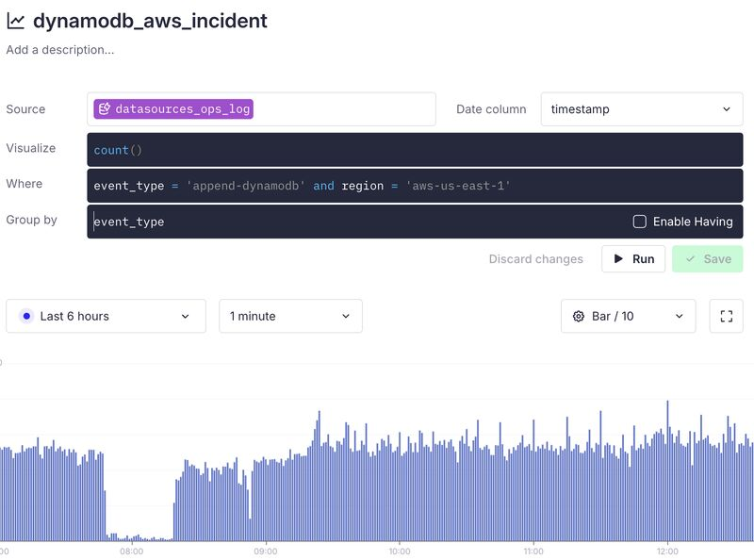
Task: Click the fullscreen expand icon
Action: click(x=726, y=316)
